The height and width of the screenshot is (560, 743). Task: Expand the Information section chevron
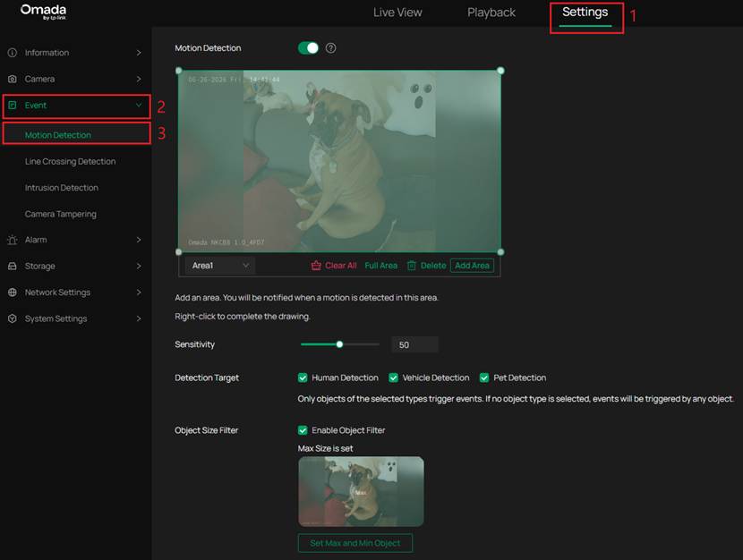pos(139,53)
